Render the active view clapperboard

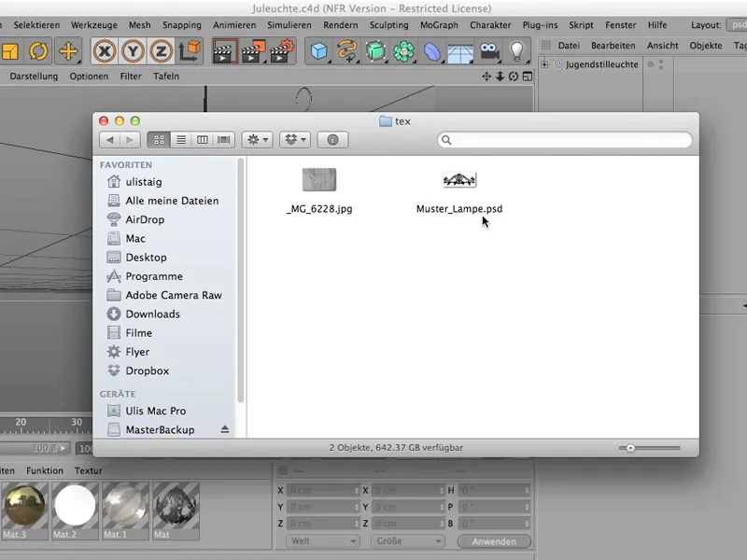pyautogui.click(x=224, y=51)
